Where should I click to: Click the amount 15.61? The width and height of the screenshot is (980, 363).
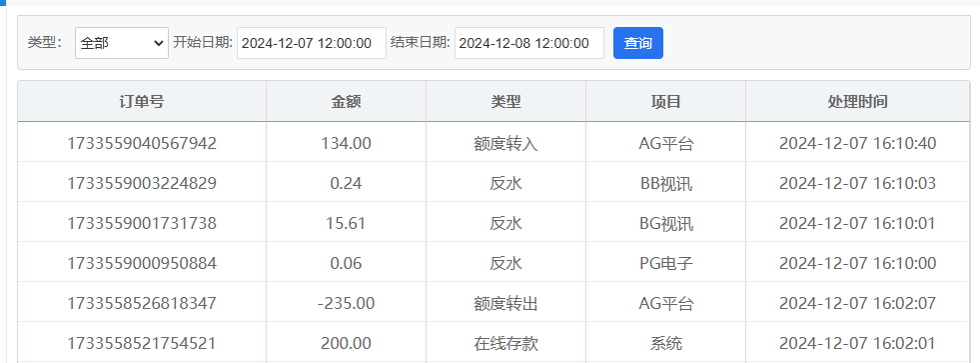pyautogui.click(x=347, y=223)
